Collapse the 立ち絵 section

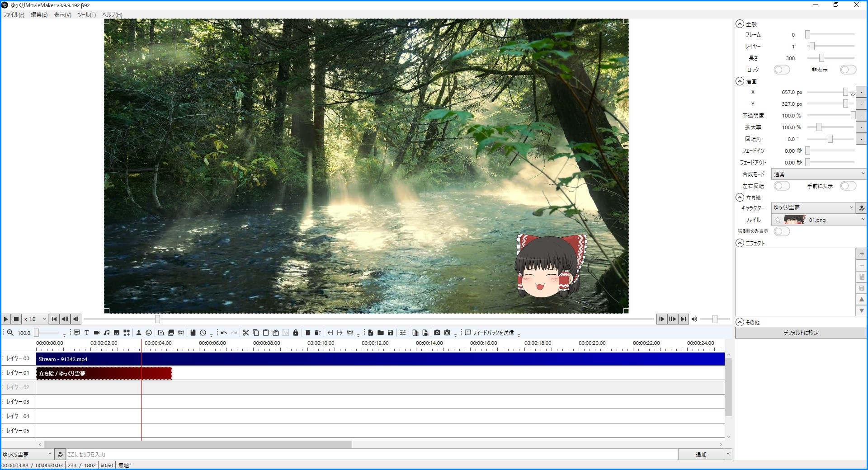740,197
